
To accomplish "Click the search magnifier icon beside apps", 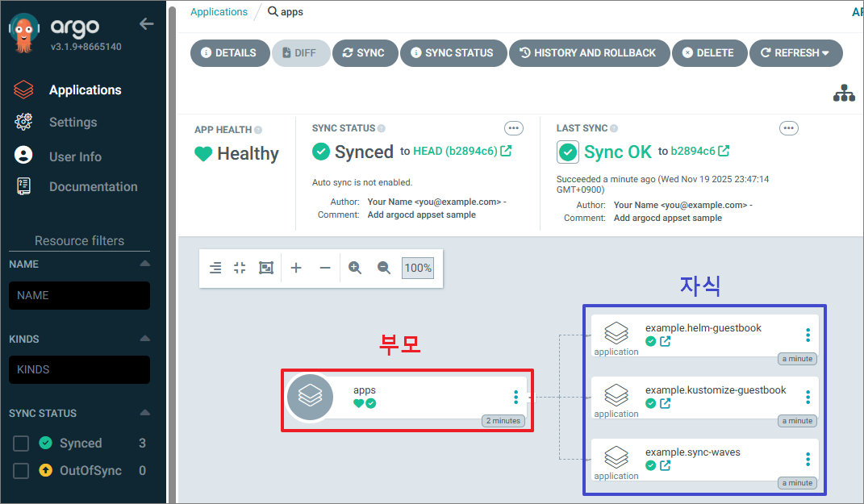I will point(273,11).
